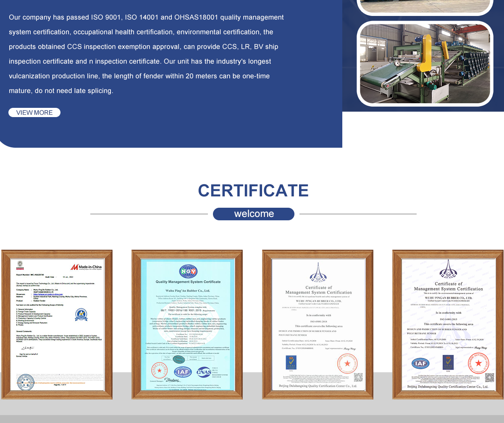The image size is (504, 423).
Task: Click the CNAS logo on the NGV certificate
Action: (x=204, y=371)
